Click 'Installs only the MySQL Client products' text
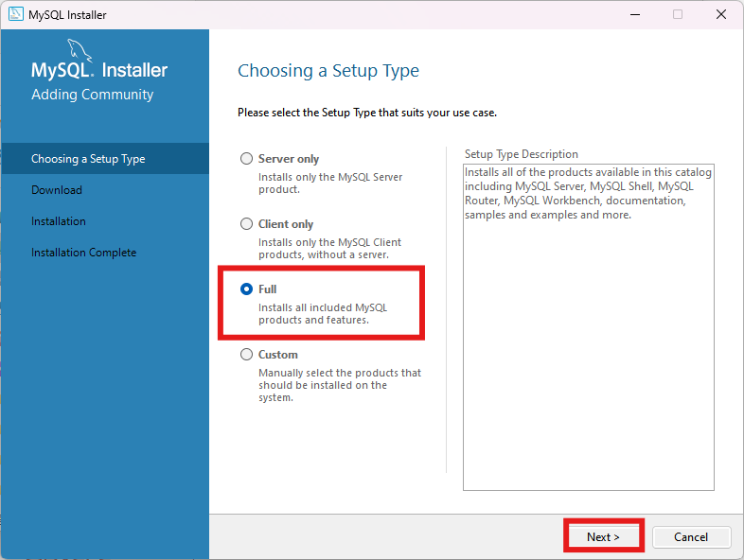744x560 pixels. coord(329,249)
